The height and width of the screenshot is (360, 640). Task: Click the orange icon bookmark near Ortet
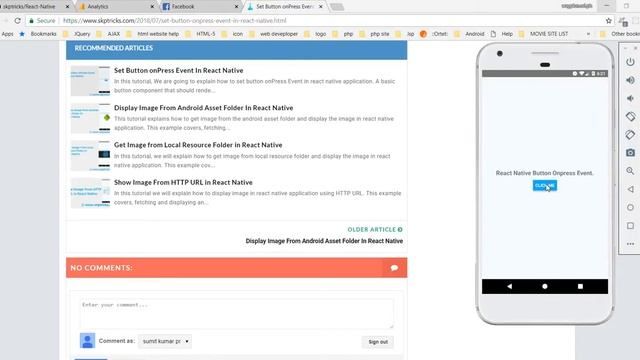point(423,34)
